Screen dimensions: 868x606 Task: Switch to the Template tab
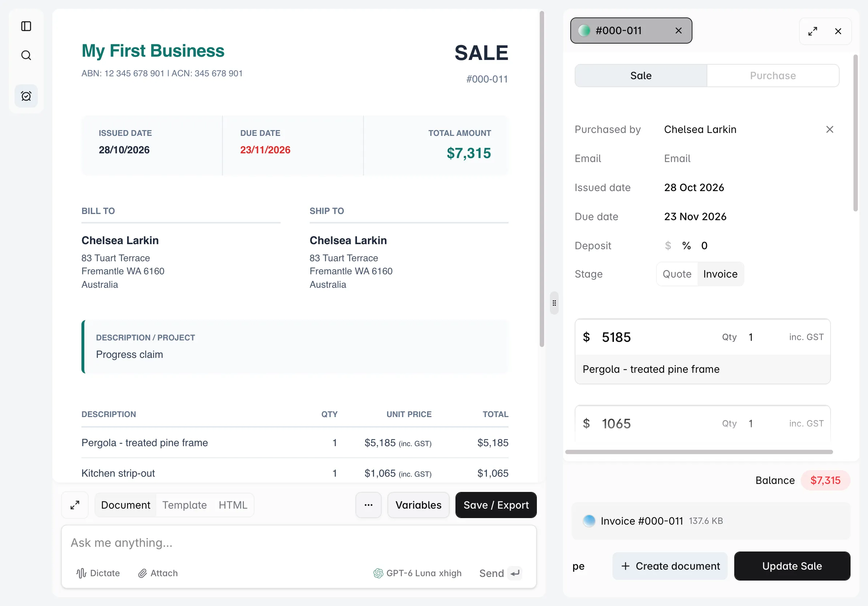[185, 505]
